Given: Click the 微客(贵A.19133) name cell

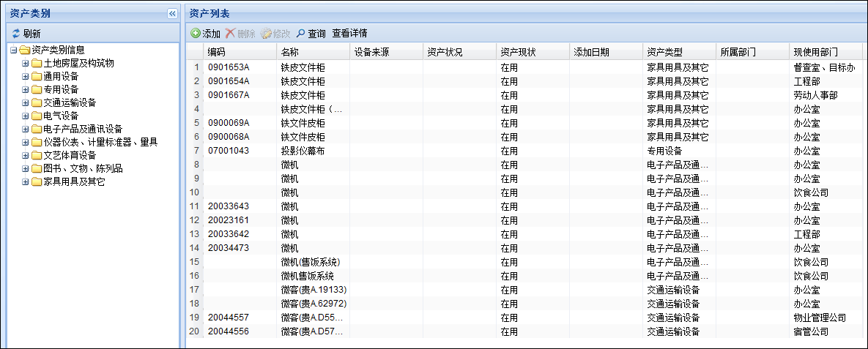Looking at the screenshot, I should (x=313, y=289).
